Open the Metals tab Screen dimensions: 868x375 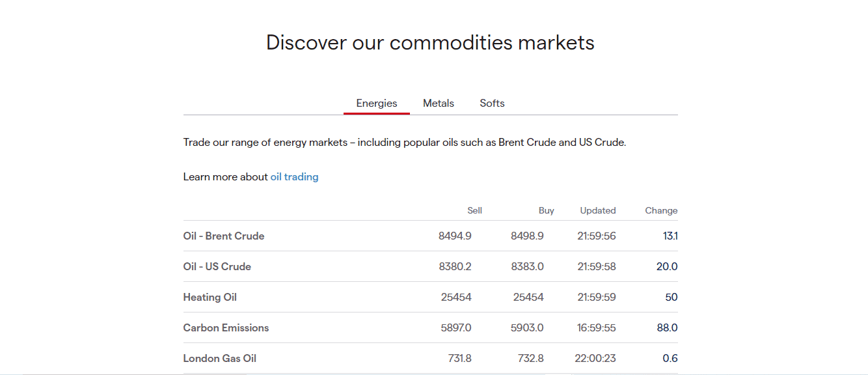(x=439, y=103)
